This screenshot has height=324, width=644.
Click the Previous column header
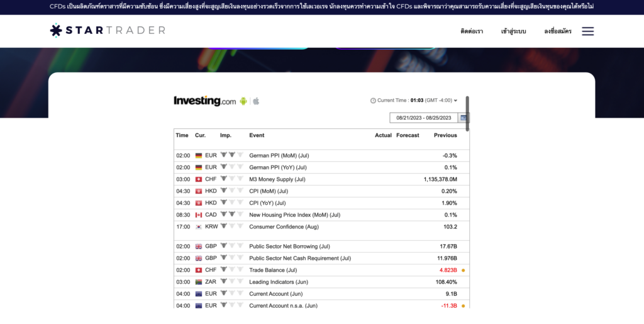point(446,135)
